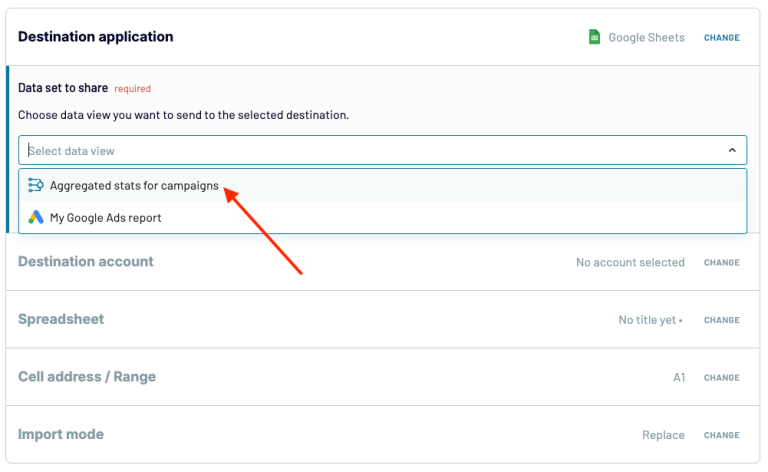Image resolution: width=768 pixels, height=472 pixels.
Task: Change the Replace import mode
Action: click(x=722, y=436)
